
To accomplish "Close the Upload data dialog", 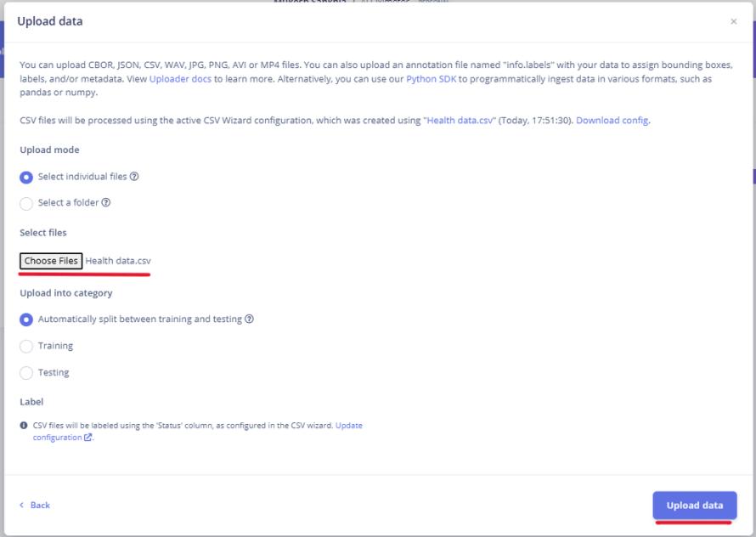I will [733, 22].
